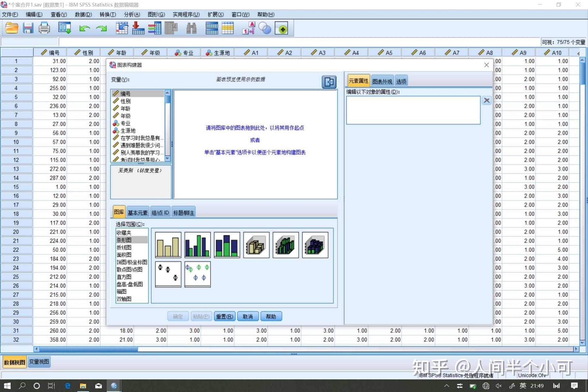Image resolution: width=588 pixels, height=392 pixels.
Task: Open the Variables info toolbar icon
Action: 154,28
